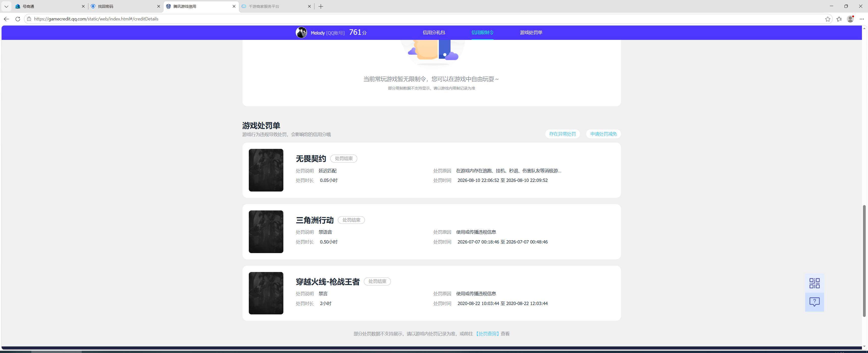Open a new browser tab
Screen dimensions: 868x353
[321, 6]
